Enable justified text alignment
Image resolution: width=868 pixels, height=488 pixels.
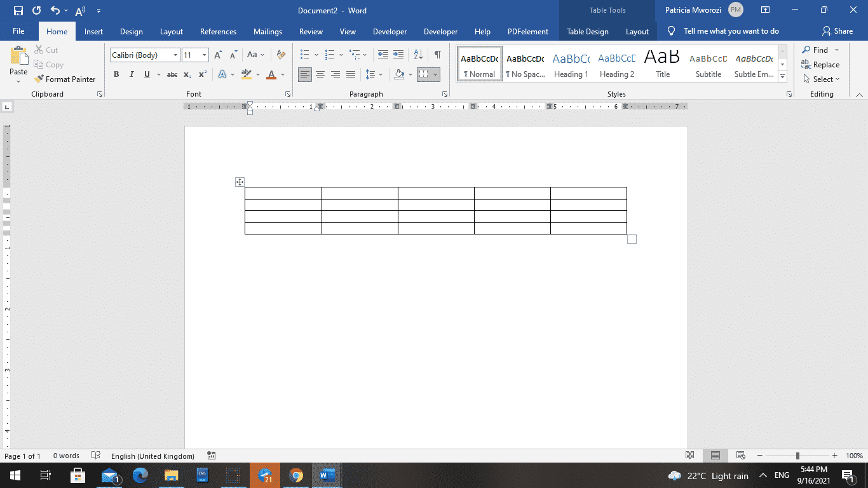[x=350, y=74]
